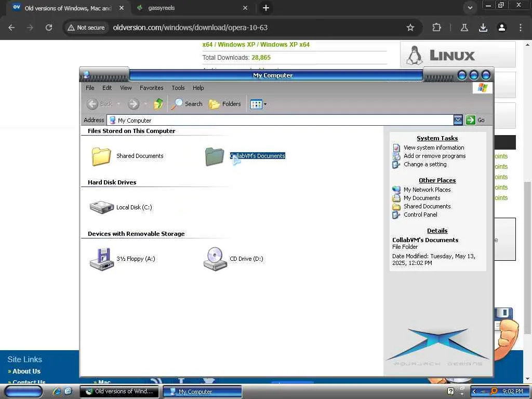Viewport: 532px width, 399px height.
Task: Open the Favorites menu
Action: coord(151,88)
